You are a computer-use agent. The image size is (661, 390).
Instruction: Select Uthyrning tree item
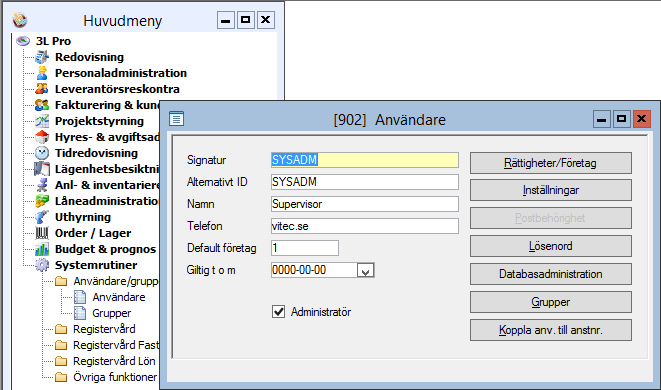point(83,217)
